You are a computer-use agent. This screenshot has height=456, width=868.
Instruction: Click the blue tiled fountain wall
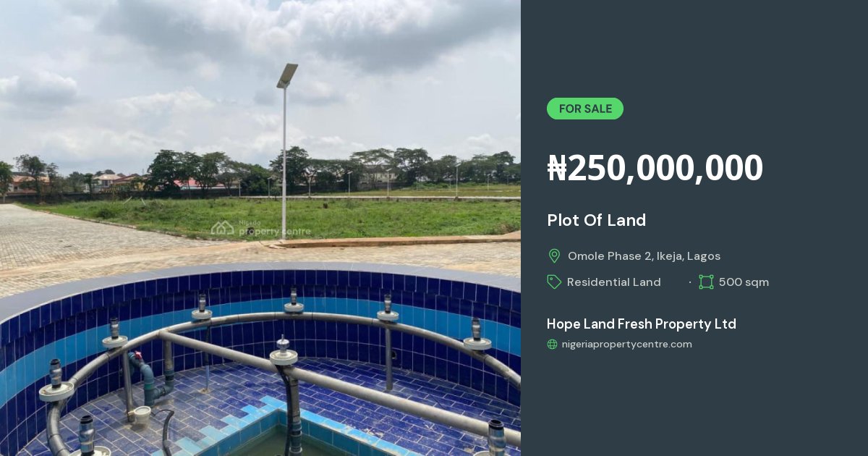coord(260,298)
